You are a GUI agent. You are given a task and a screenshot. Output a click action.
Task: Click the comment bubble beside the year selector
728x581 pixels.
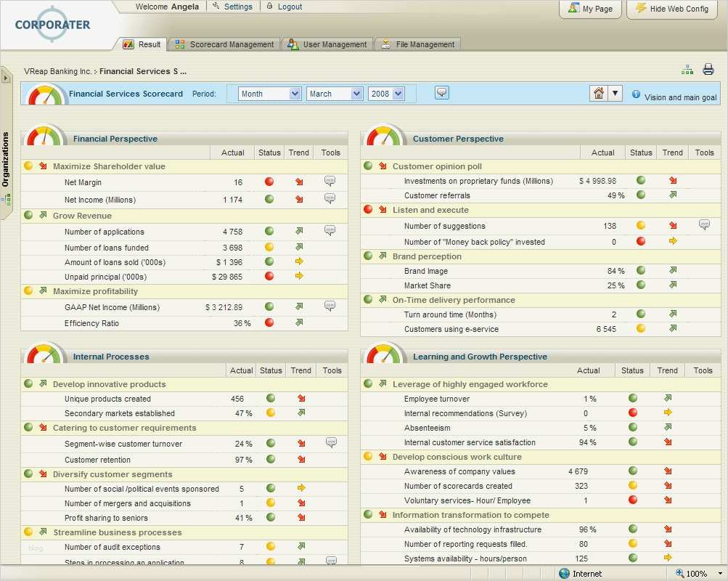[441, 92]
